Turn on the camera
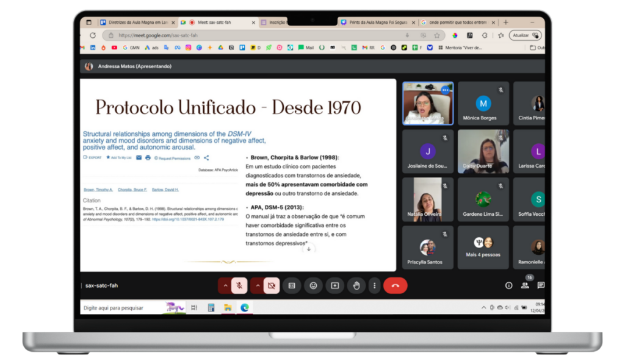625x364 pixels. pyautogui.click(x=272, y=285)
